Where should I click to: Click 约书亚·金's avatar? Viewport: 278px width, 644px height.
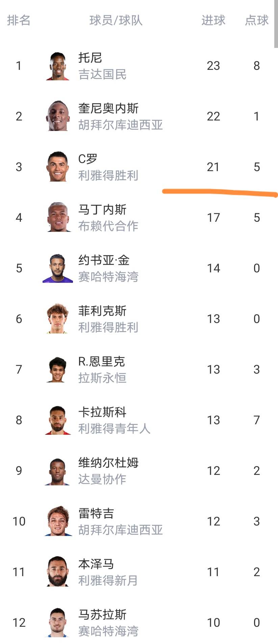pyautogui.click(x=58, y=268)
